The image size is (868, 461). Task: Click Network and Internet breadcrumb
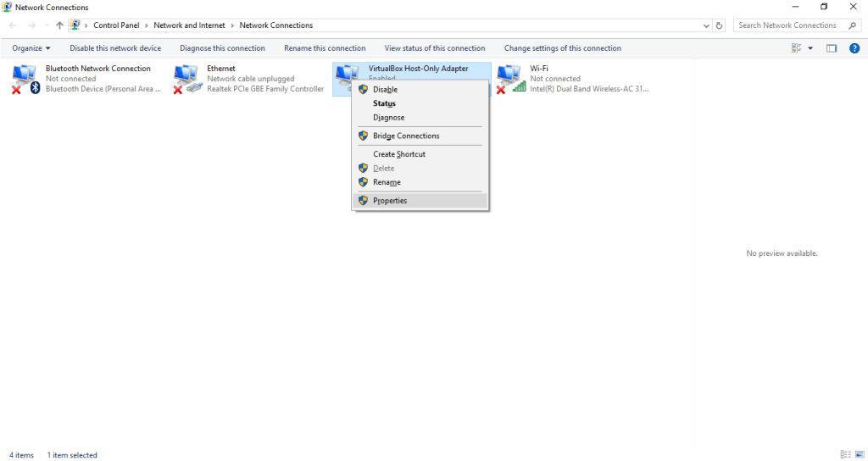[189, 25]
